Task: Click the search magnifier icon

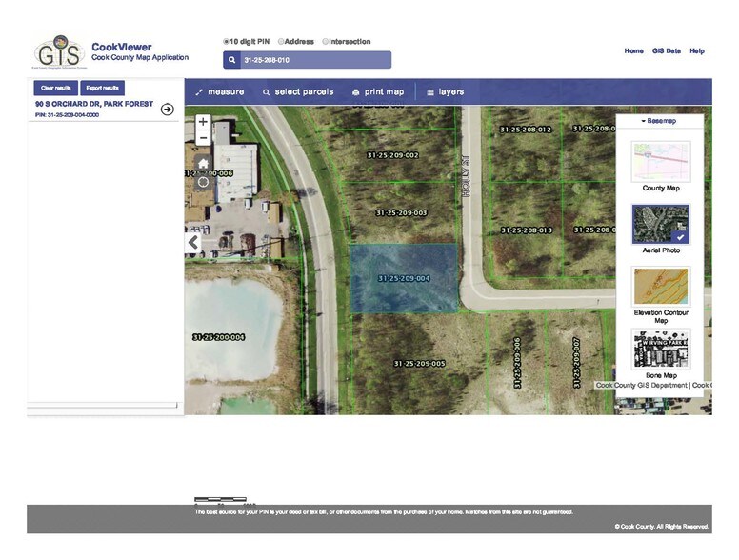Action: [231, 60]
